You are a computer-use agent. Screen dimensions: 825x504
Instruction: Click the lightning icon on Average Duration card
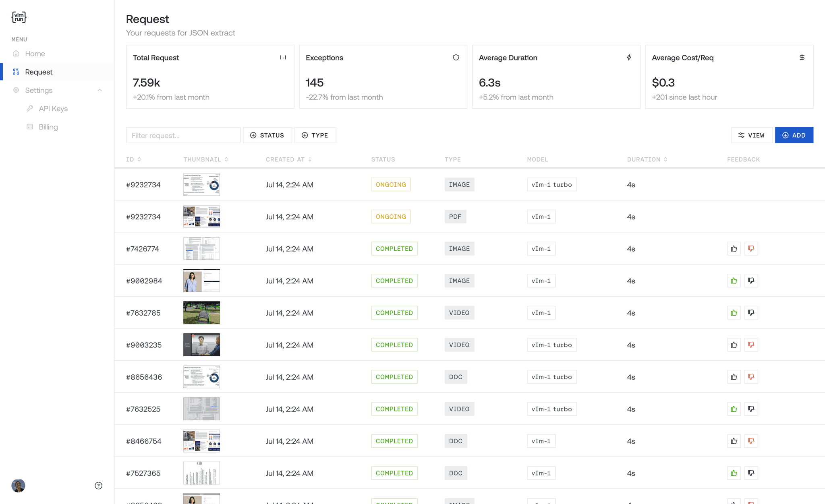pos(629,57)
